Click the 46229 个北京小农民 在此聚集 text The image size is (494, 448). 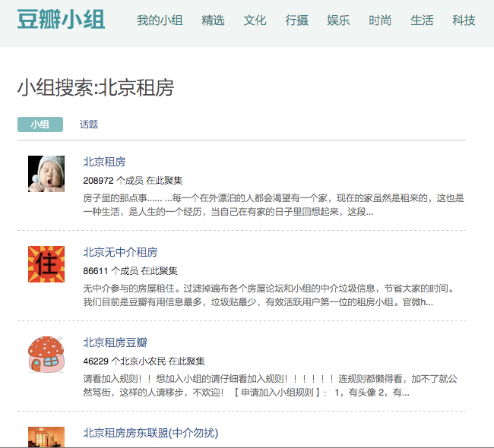tap(144, 361)
